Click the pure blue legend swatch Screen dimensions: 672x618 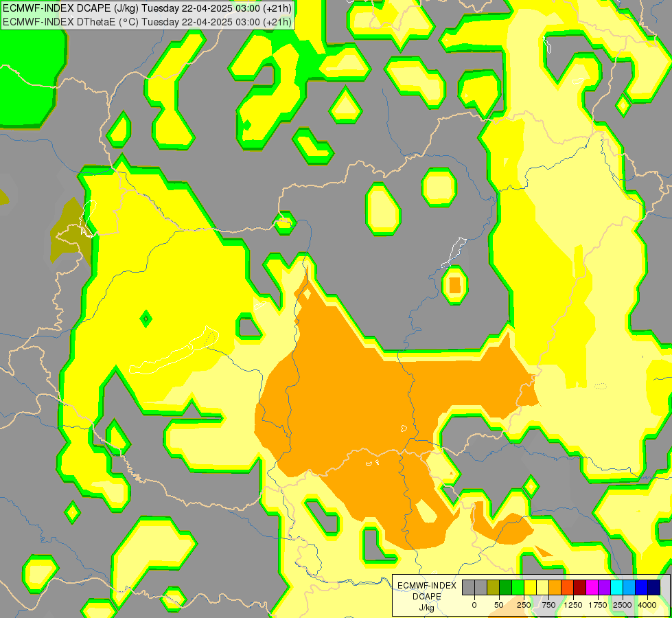tap(642, 588)
